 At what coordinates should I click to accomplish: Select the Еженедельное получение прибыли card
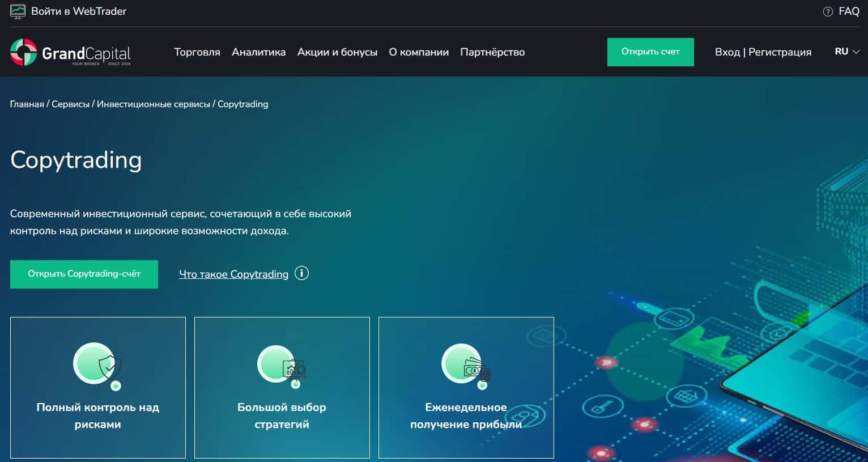(x=466, y=388)
